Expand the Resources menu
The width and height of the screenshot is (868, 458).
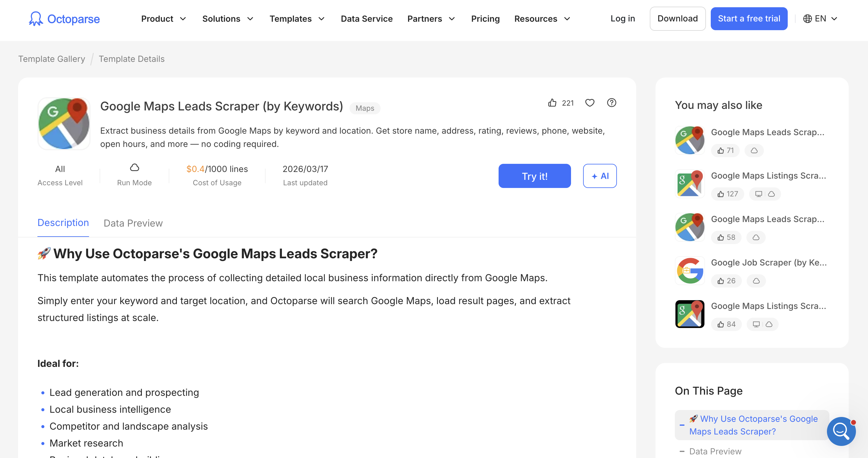(x=543, y=19)
